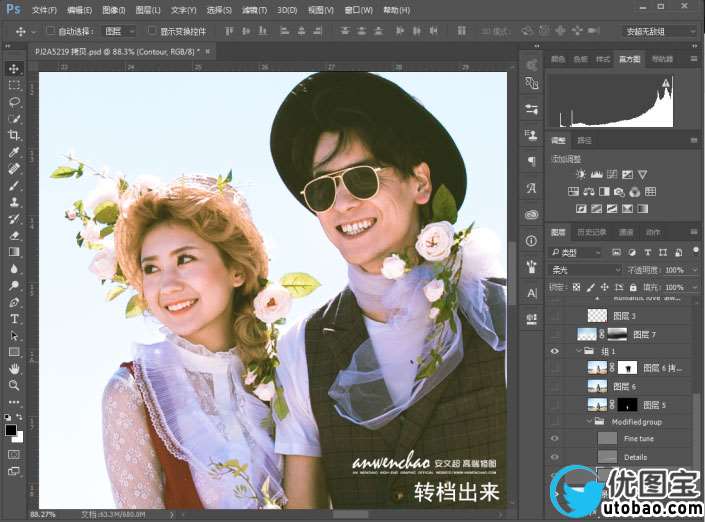This screenshot has width=705, height=522.
Task: Open the 滤镜(T) menu
Action: point(254,10)
